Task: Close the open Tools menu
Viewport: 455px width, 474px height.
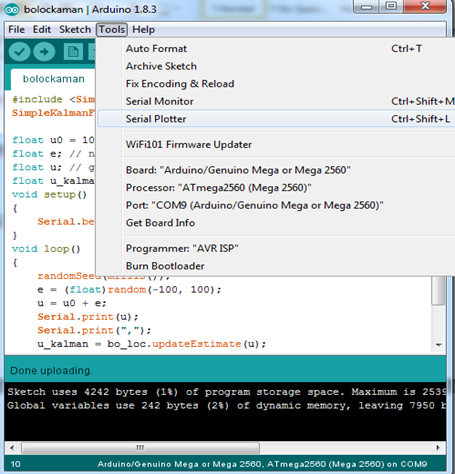Action: point(112,30)
